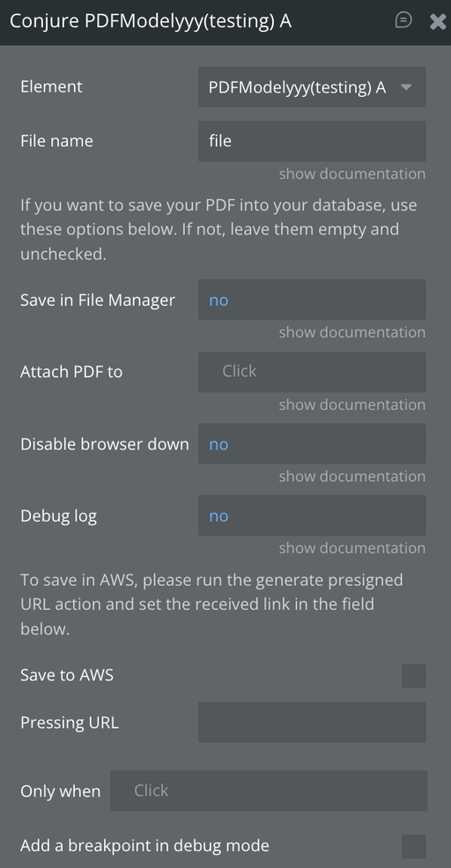Enable the Save to AWS checkbox

(x=414, y=676)
